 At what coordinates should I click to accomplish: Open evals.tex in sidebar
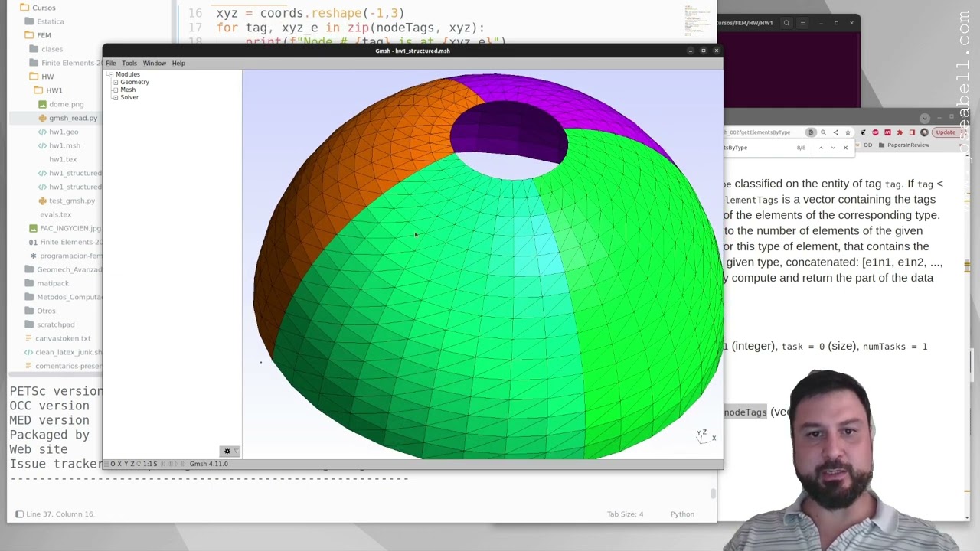click(x=55, y=214)
